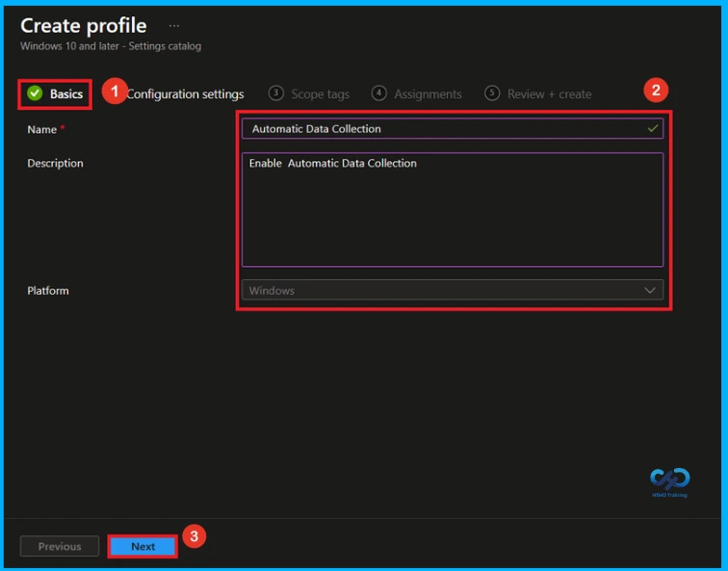
Task: Jump to the Review + create step
Action: coord(537,93)
